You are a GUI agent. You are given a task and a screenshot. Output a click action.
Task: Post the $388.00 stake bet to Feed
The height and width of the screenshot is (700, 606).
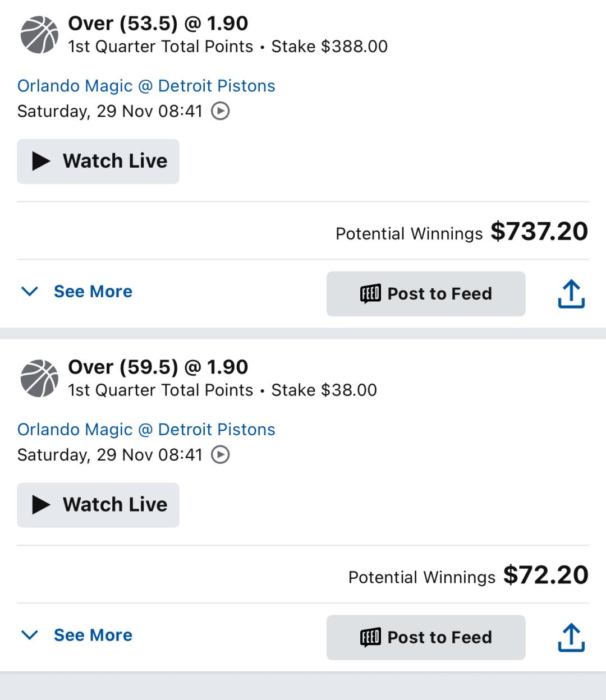click(426, 294)
